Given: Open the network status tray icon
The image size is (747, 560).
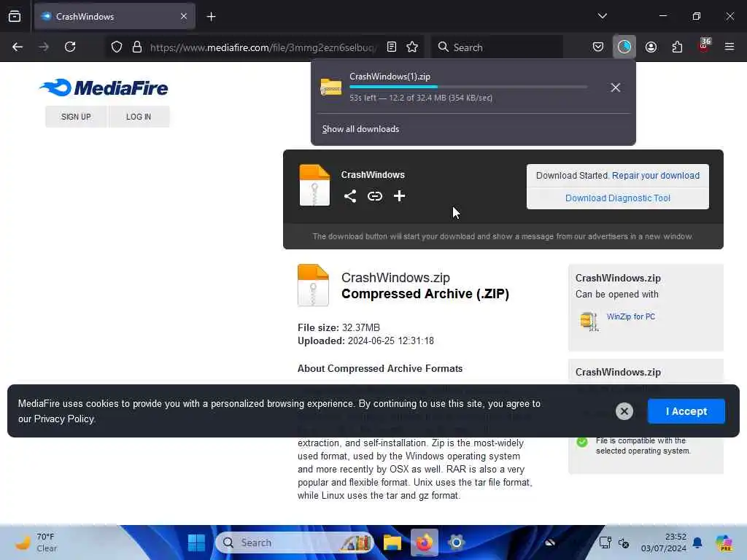Looking at the screenshot, I should pos(605,542).
